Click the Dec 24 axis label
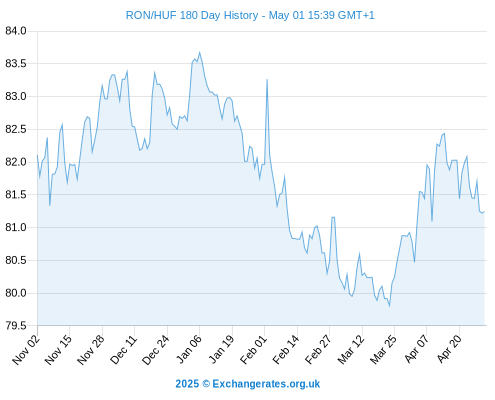The height and width of the screenshot is (400, 495). pyautogui.click(x=156, y=349)
